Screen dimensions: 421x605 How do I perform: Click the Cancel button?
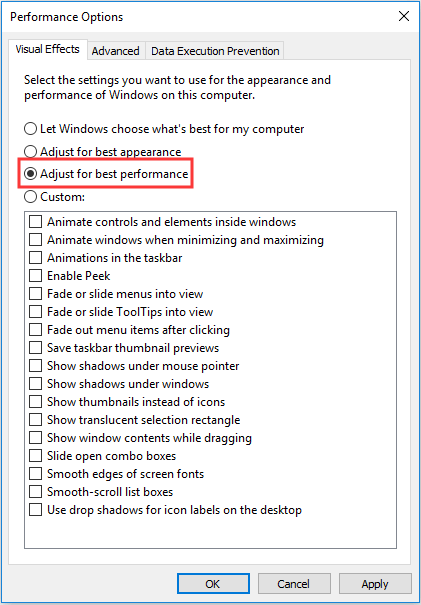(294, 583)
